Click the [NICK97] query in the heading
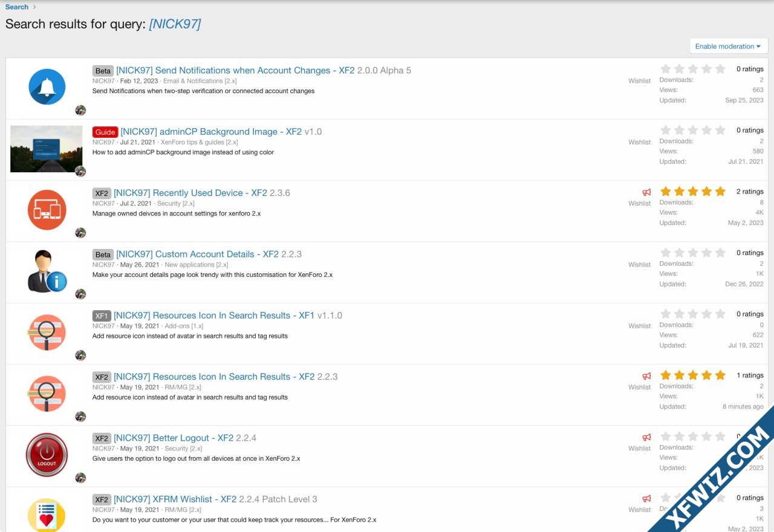 tap(175, 24)
